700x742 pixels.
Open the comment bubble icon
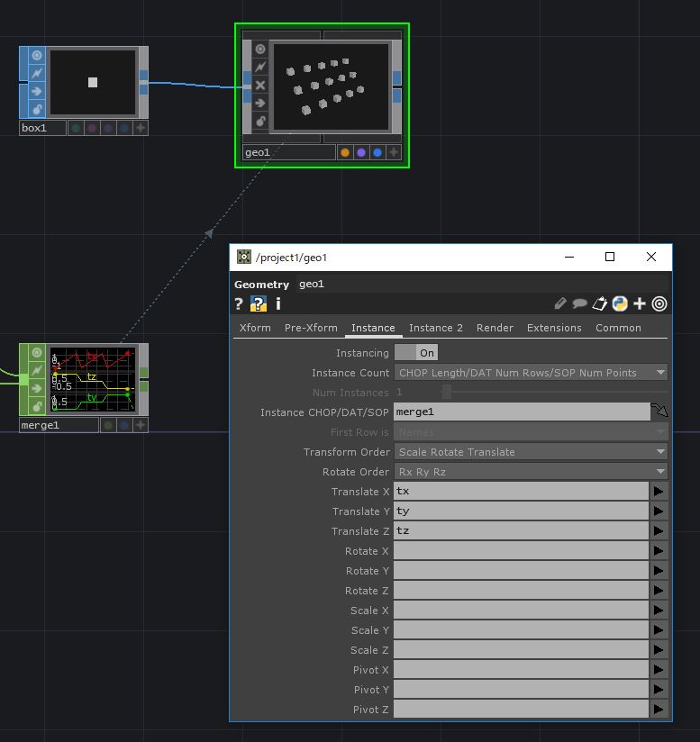click(580, 303)
